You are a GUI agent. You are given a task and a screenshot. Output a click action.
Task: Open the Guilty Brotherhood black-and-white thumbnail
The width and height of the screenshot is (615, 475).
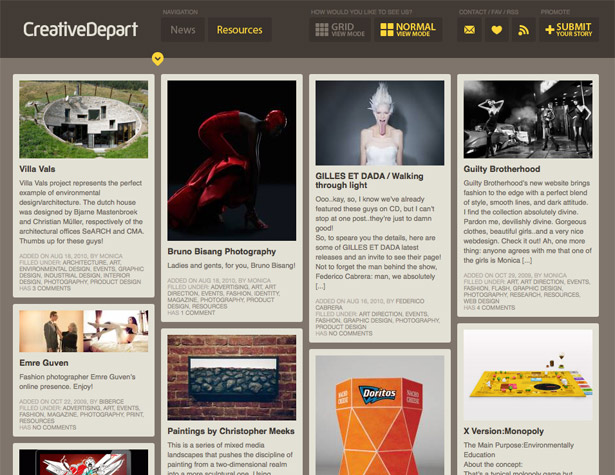[x=528, y=120]
